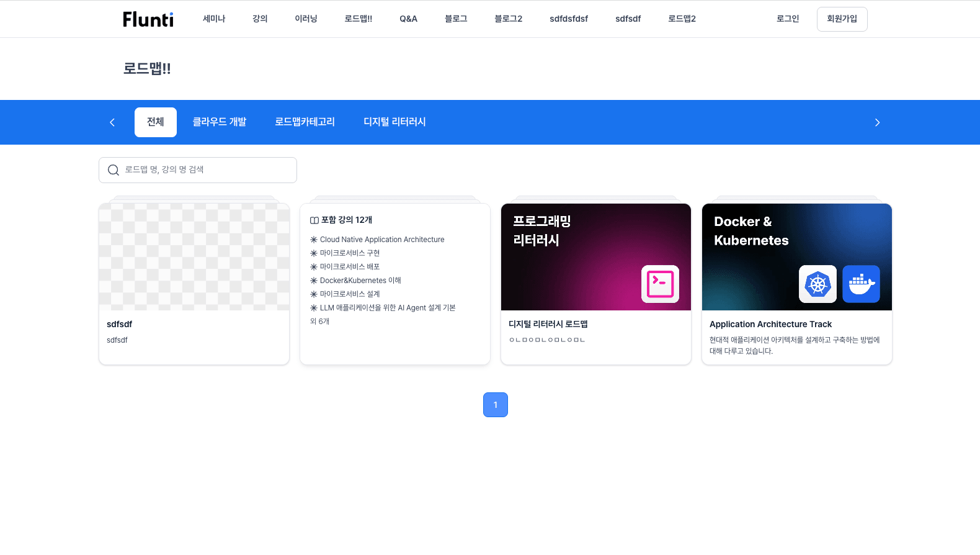The height and width of the screenshot is (555, 980).
Task: Click the snowflake icon beside Docker&Kubernetes 이해
Action: (314, 281)
